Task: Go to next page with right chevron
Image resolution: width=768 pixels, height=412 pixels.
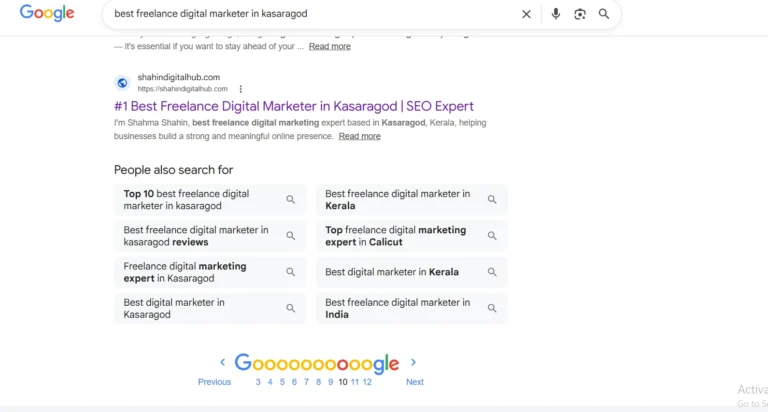Action: pos(413,363)
